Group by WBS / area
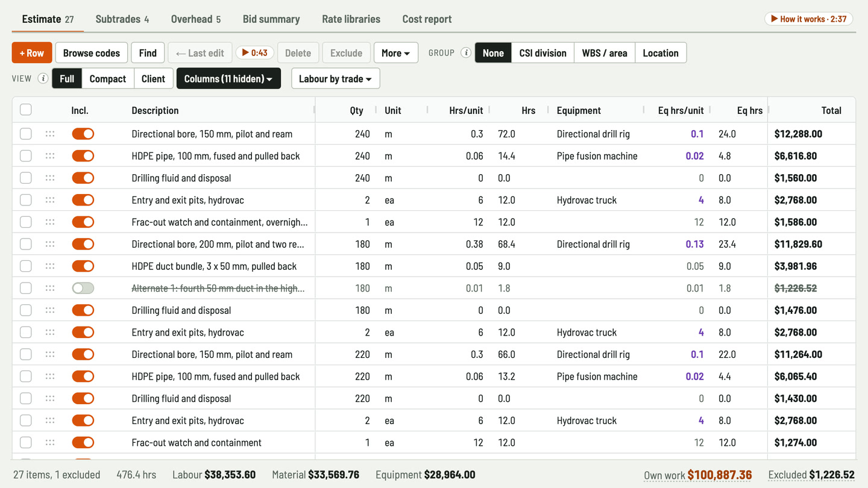 coord(605,53)
